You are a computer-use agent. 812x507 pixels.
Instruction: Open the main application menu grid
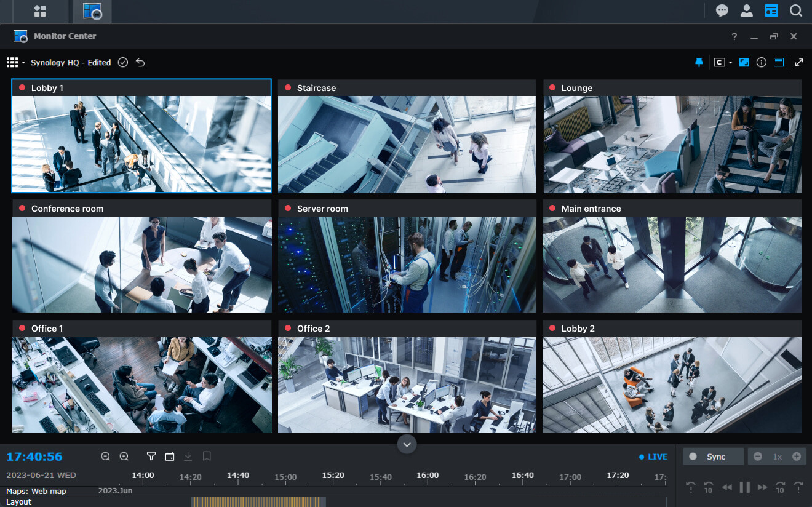coord(38,10)
